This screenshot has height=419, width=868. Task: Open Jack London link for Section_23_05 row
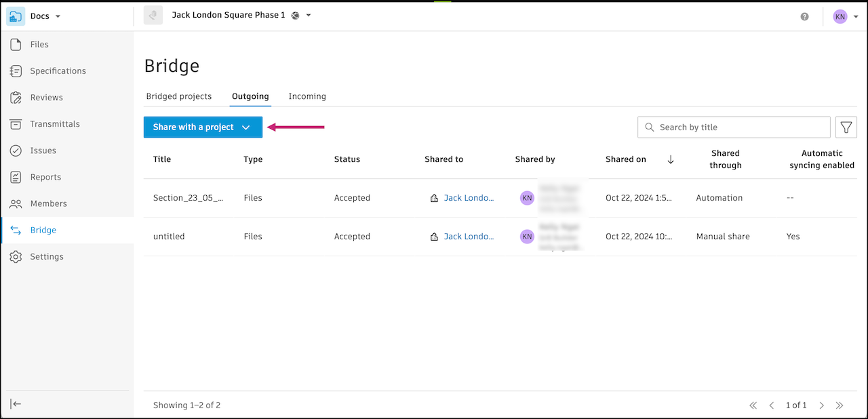[x=469, y=198]
